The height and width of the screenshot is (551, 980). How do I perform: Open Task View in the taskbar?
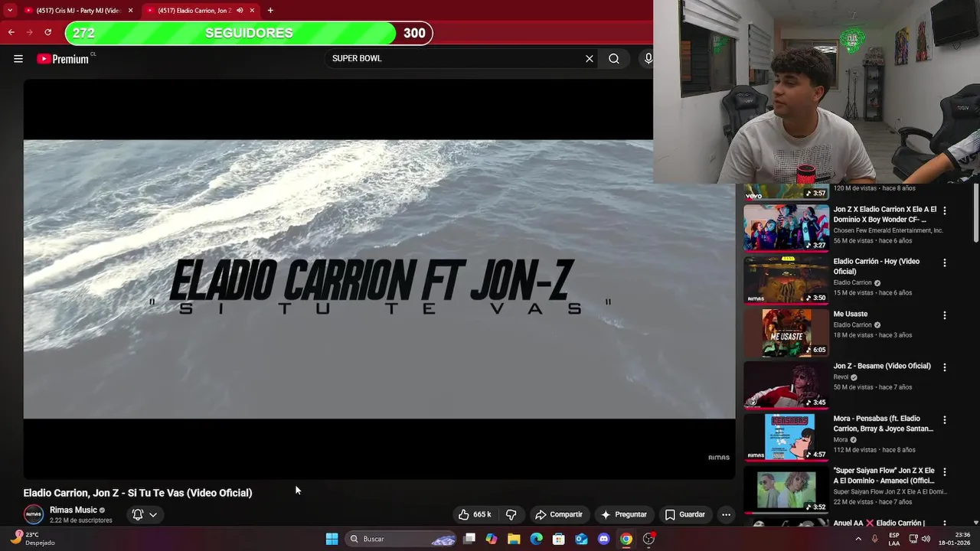(469, 539)
